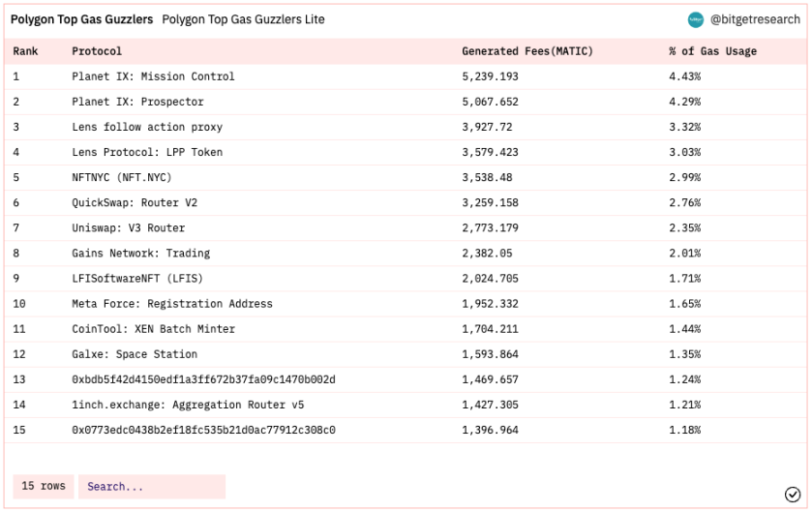Click the checkmark status icon
Screen dimensions: 812x512
(x=793, y=495)
